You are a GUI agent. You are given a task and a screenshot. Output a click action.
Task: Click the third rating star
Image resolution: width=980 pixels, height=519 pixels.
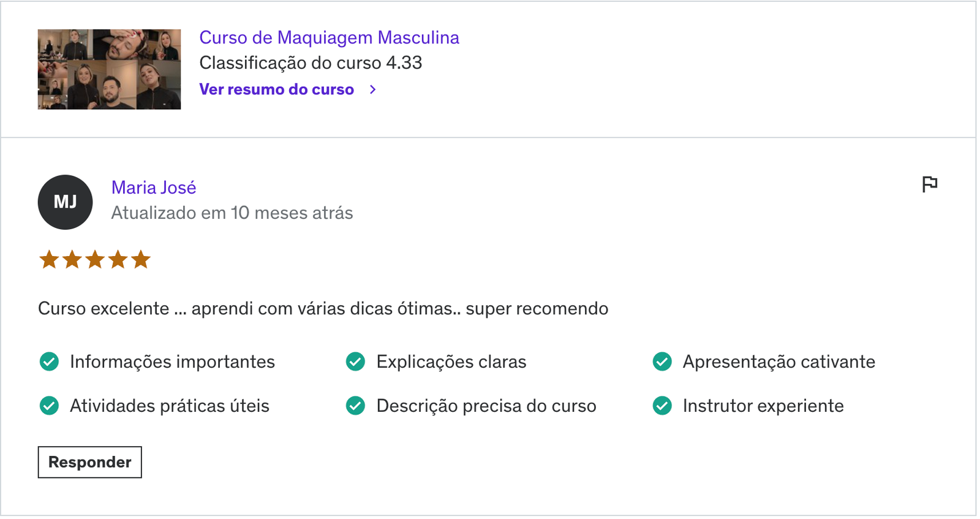95,260
